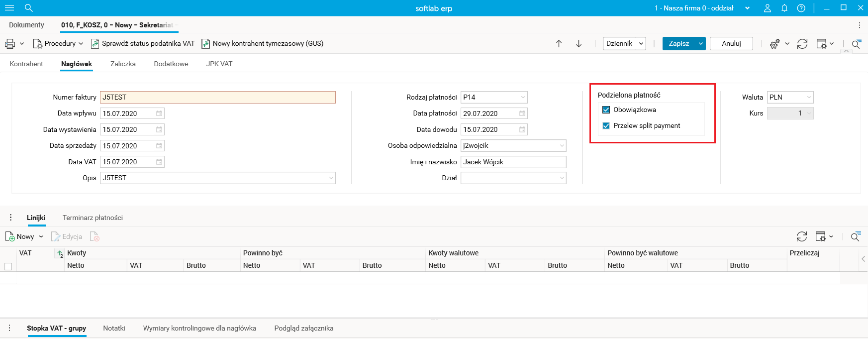The width and height of the screenshot is (868, 339).
Task: Open the top toolbar gear settings icon
Action: point(775,44)
